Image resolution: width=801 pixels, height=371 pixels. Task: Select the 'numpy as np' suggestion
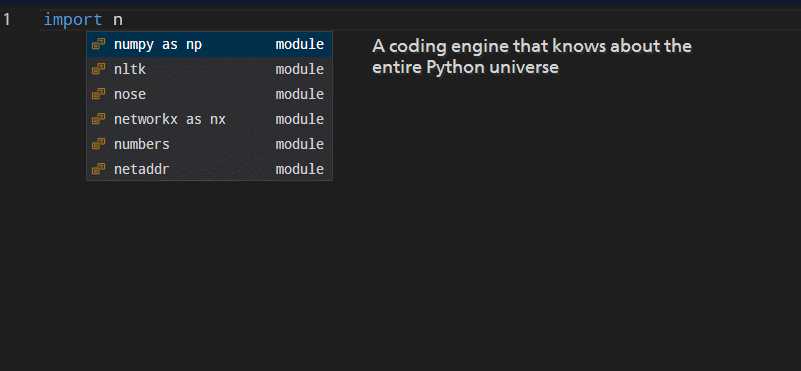coord(209,44)
